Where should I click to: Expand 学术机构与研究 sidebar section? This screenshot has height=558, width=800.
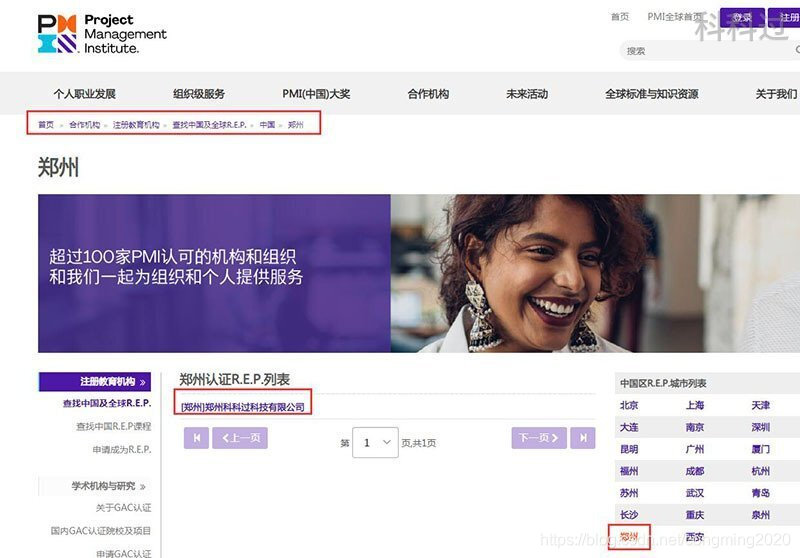(95, 486)
